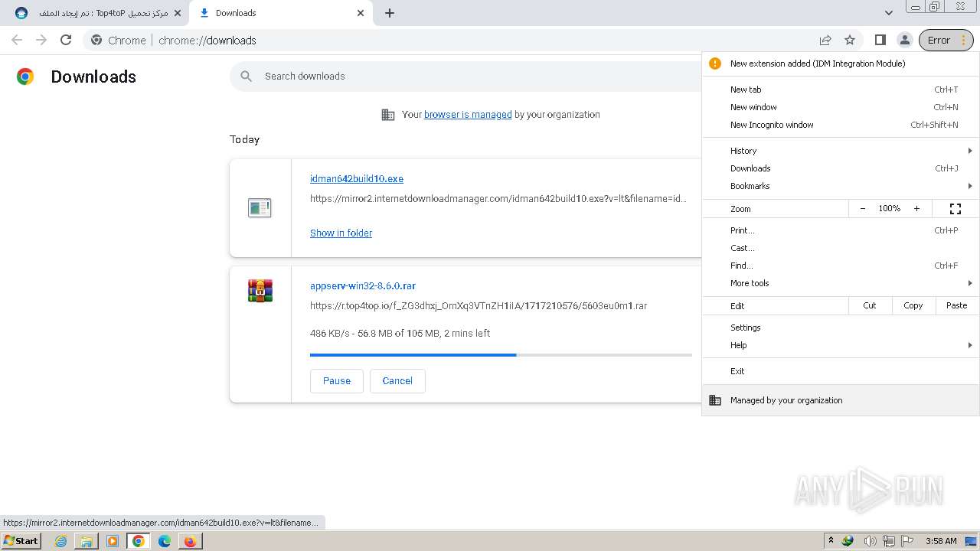Open Windows Start button
980x551 pixels.
point(21,541)
